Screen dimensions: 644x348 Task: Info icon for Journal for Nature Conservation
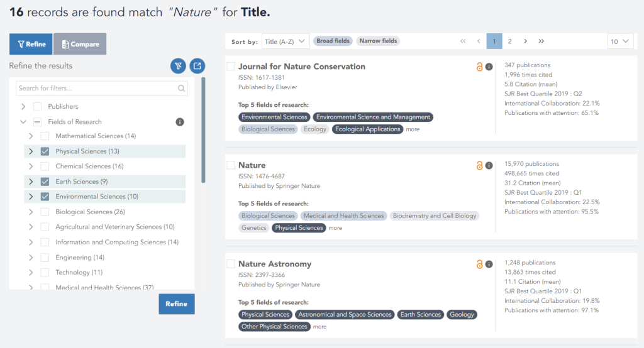[489, 67]
